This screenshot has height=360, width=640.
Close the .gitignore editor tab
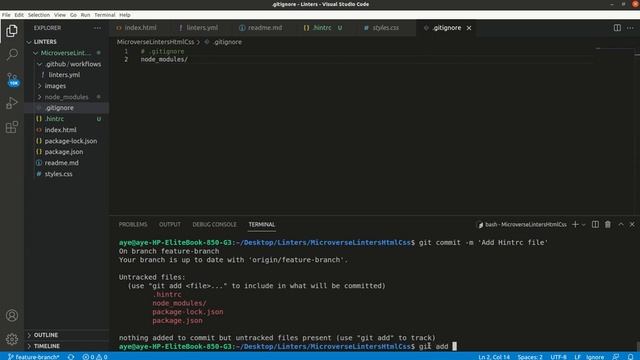[469, 28]
